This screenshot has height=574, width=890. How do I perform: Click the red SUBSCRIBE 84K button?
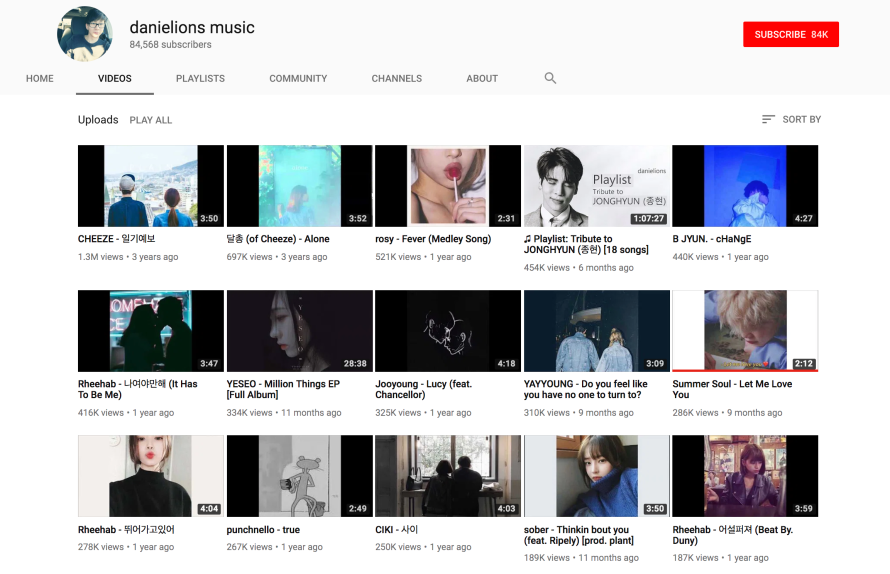(x=791, y=35)
